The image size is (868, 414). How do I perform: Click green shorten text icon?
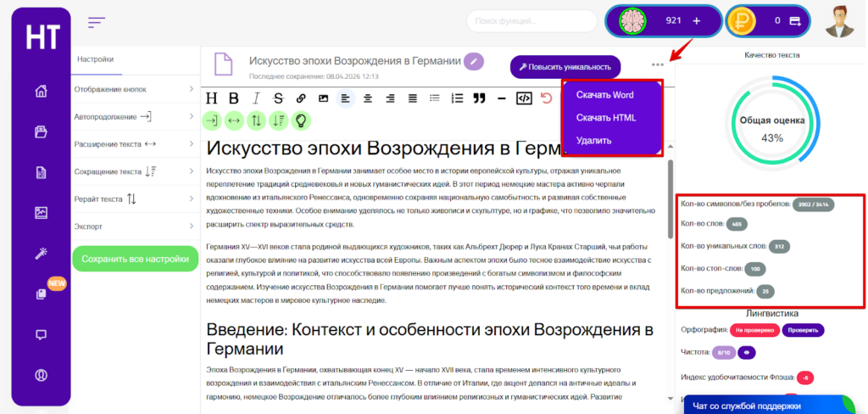coord(278,120)
